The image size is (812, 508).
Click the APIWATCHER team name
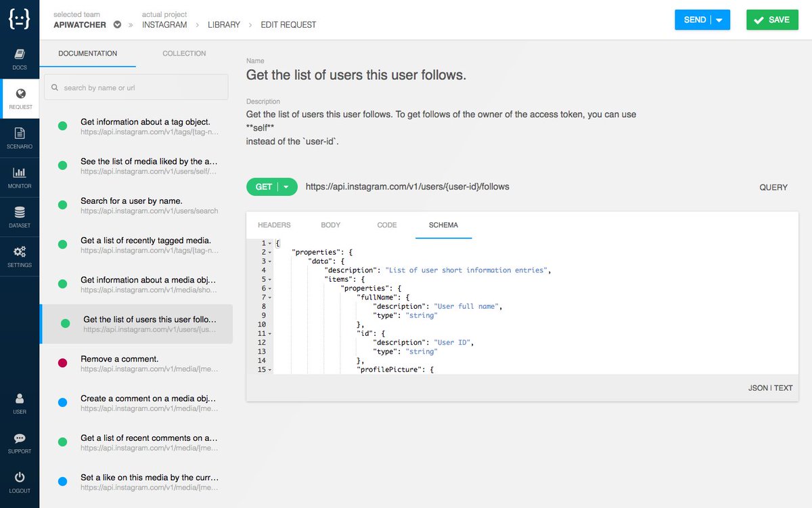click(x=81, y=24)
